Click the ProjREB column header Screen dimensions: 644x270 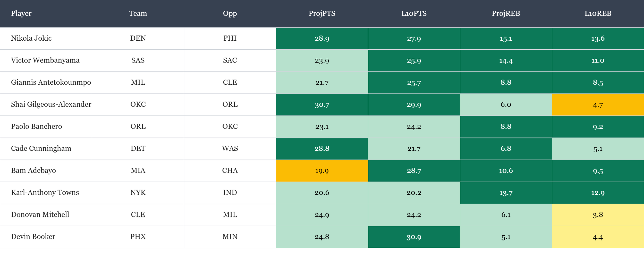coord(506,13)
